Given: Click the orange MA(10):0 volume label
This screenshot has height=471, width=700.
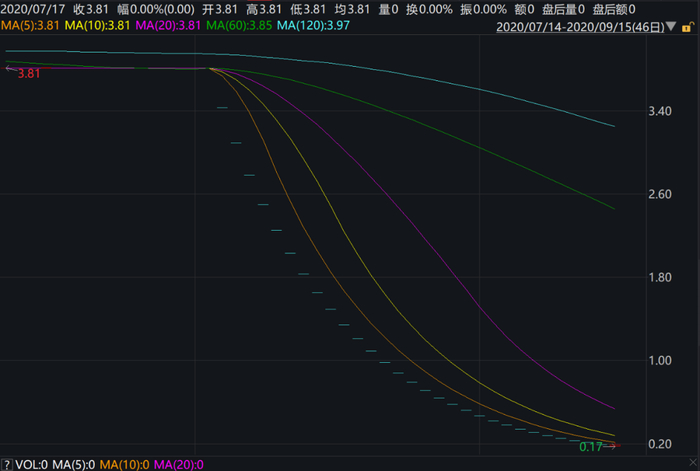Looking at the screenshot, I should point(125,465).
